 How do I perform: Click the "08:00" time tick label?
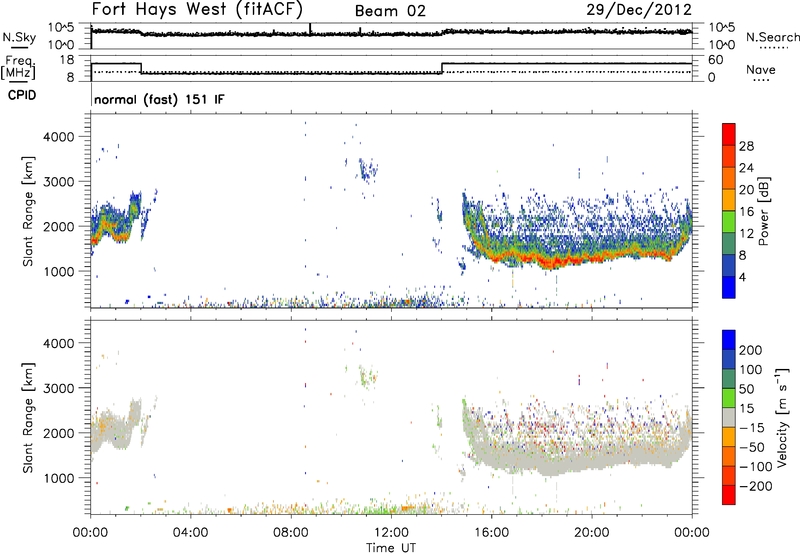click(290, 533)
